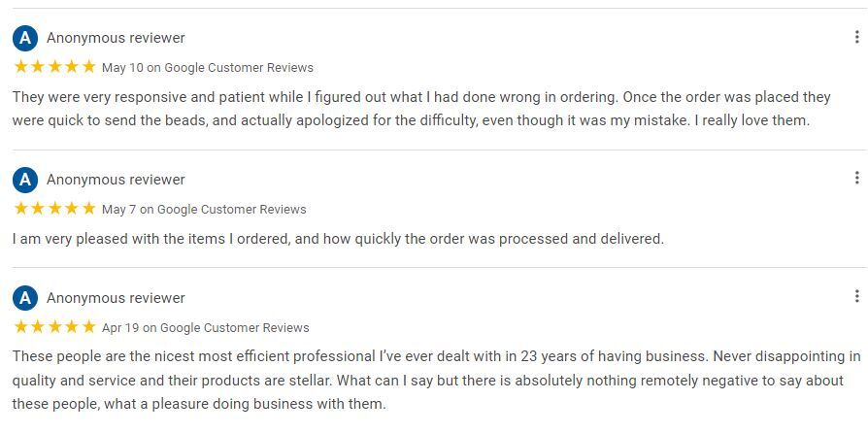Click the review text 'I am very pleased with the items'
Screen dimensions: 868x433
pos(338,239)
